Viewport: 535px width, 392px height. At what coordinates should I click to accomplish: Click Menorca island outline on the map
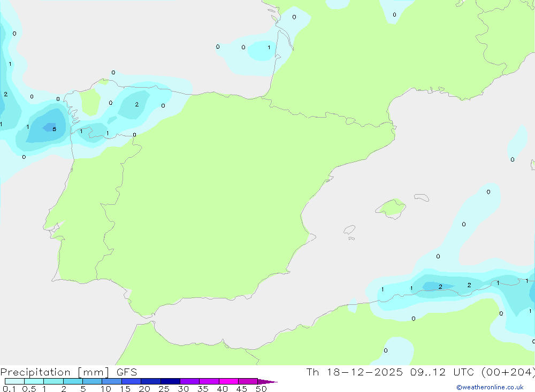click(422, 197)
